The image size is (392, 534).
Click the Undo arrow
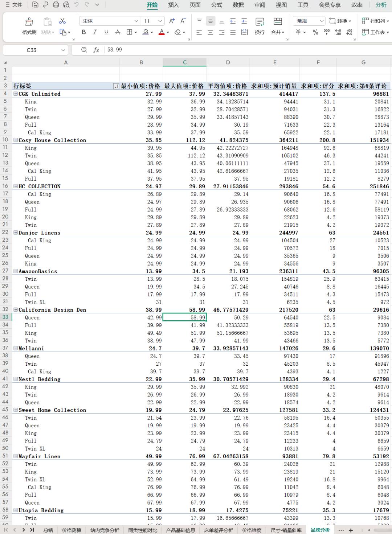tap(77, 5)
